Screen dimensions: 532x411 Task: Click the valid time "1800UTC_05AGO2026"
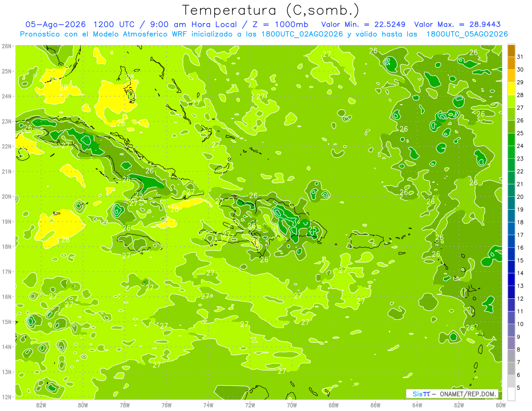coord(467,34)
